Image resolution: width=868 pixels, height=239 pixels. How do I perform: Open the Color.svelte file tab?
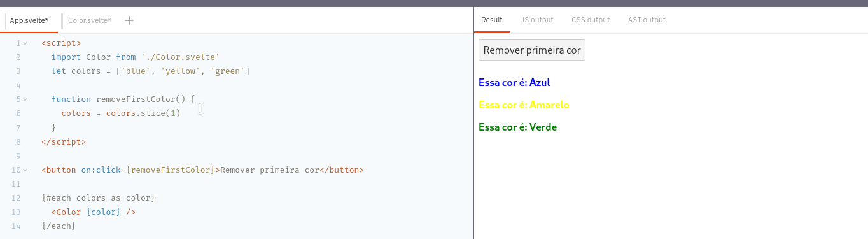pyautogui.click(x=89, y=20)
